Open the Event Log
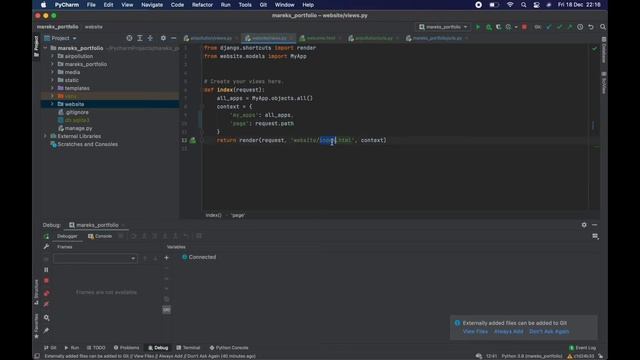The width and height of the screenshot is (640, 360). 582,348
